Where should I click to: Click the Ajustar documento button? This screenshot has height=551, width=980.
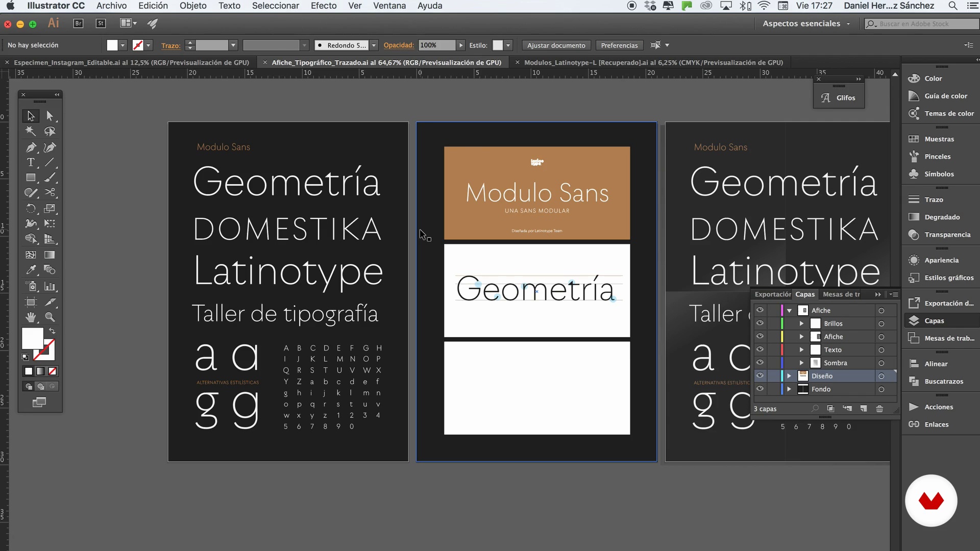tap(556, 45)
